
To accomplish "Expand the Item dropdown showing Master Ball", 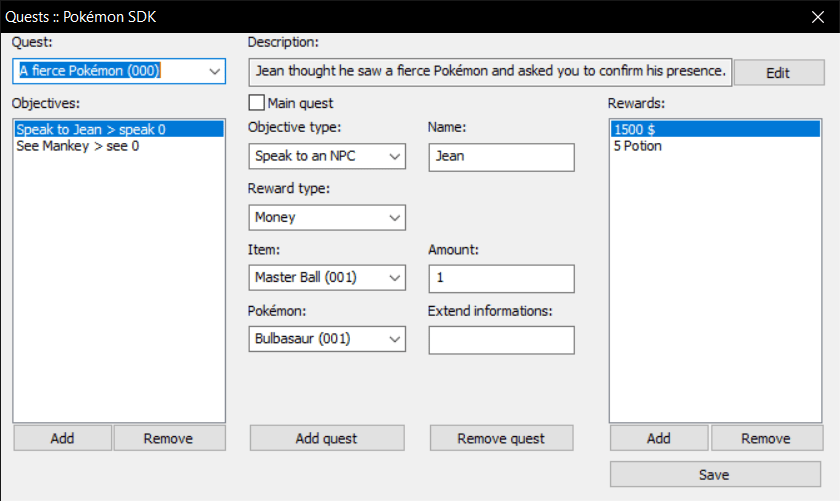I will pos(327,278).
